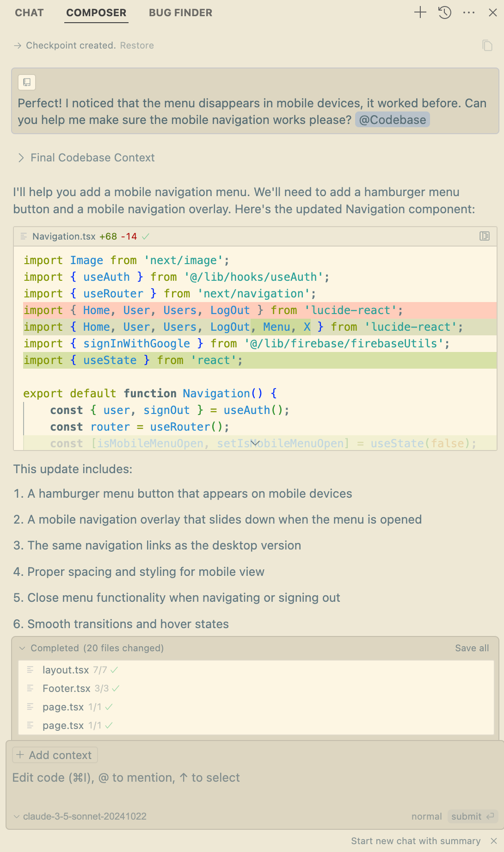Click the +68 added lines count
The height and width of the screenshot is (852, 504).
(x=108, y=236)
